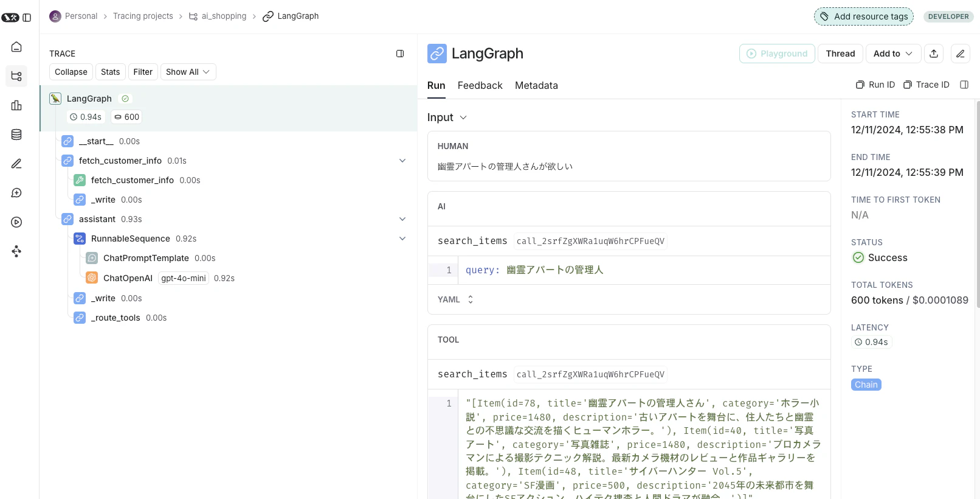Image resolution: width=980 pixels, height=499 pixels.
Task: Collapse the assistant node chevron
Action: click(x=402, y=219)
